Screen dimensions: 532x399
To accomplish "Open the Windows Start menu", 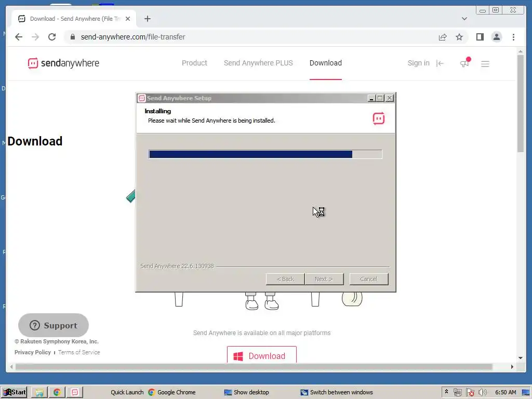I will coord(14,392).
